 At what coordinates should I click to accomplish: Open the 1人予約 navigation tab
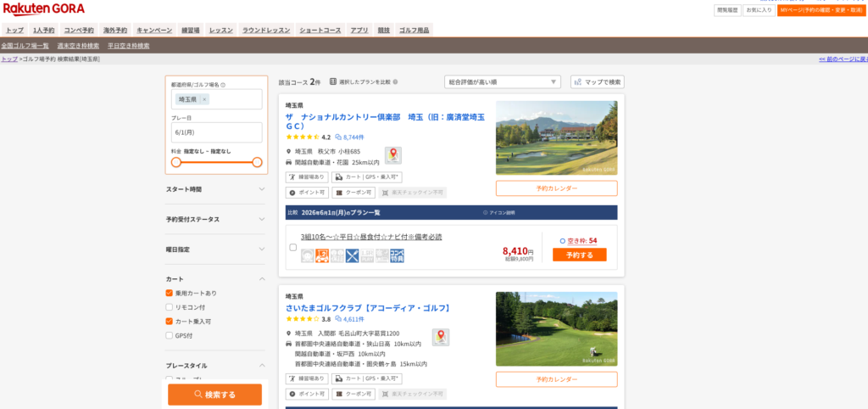pos(44,30)
